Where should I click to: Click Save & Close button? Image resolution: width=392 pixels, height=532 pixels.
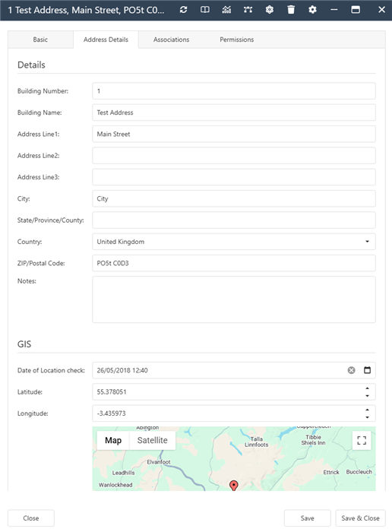click(360, 518)
